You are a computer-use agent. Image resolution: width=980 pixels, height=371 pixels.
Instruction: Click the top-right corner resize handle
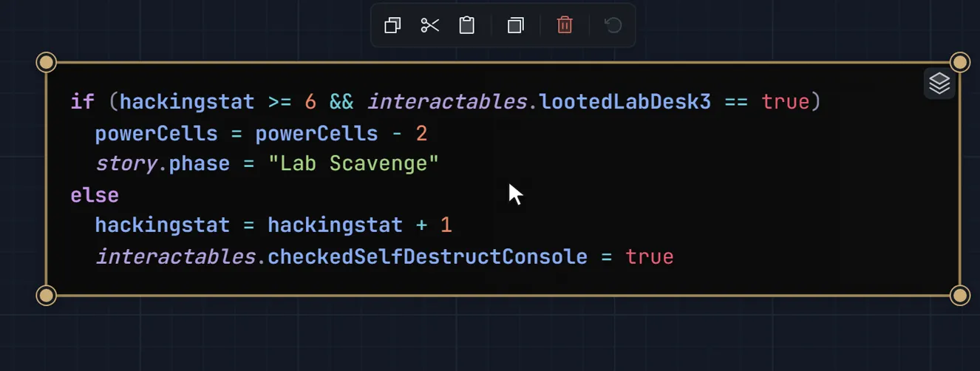960,62
